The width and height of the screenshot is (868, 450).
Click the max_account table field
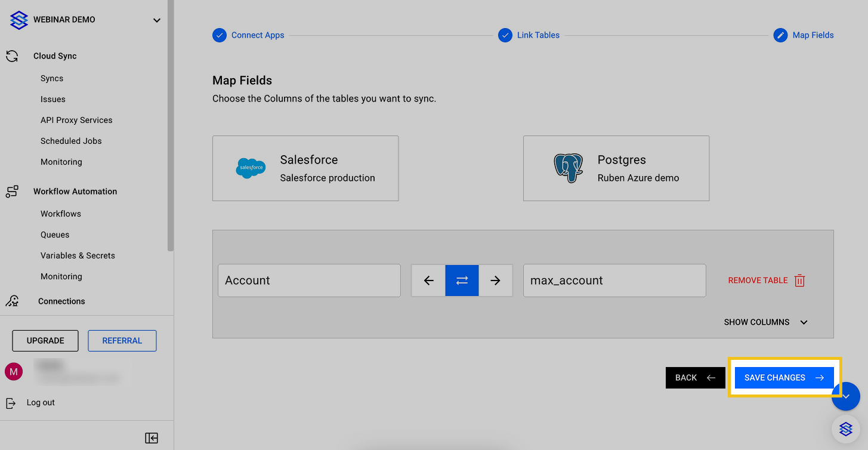pos(614,281)
